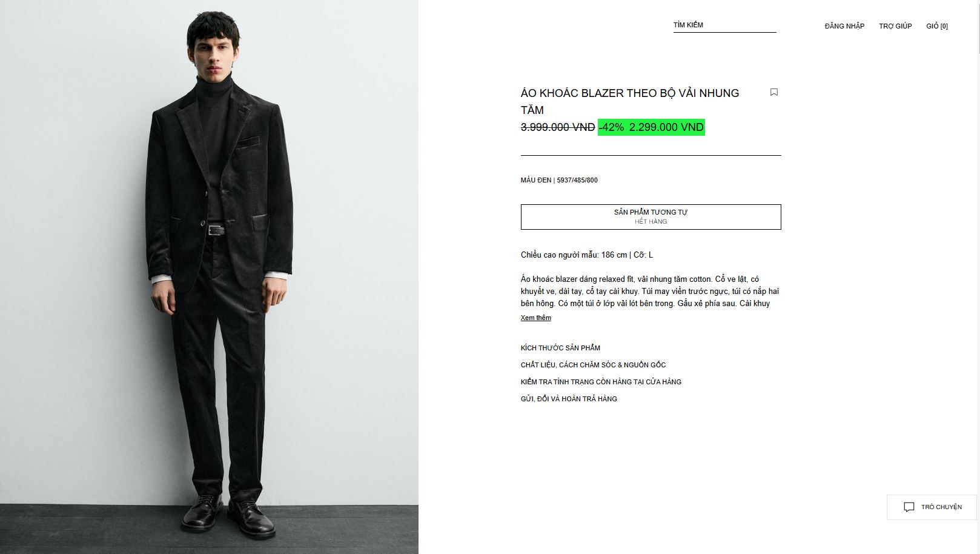Expand Kiểm tra tình trạng còn hàng tại cửa hàng
The width and height of the screenshot is (980, 554).
(601, 382)
